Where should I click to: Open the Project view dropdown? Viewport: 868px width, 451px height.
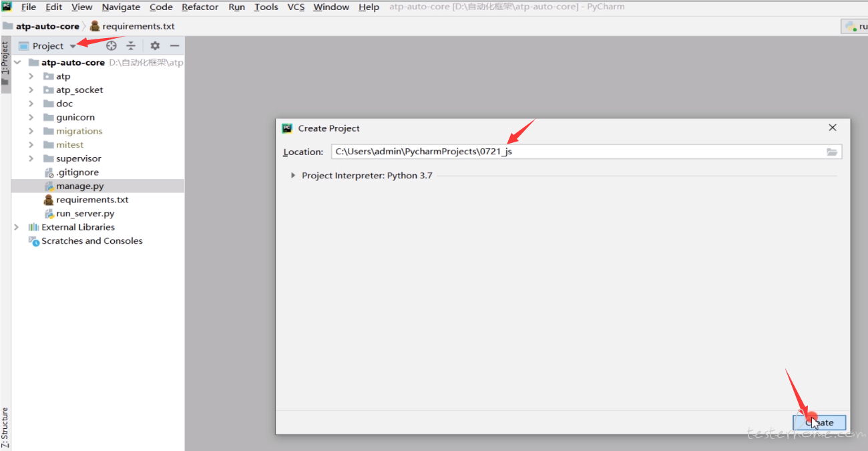click(73, 46)
